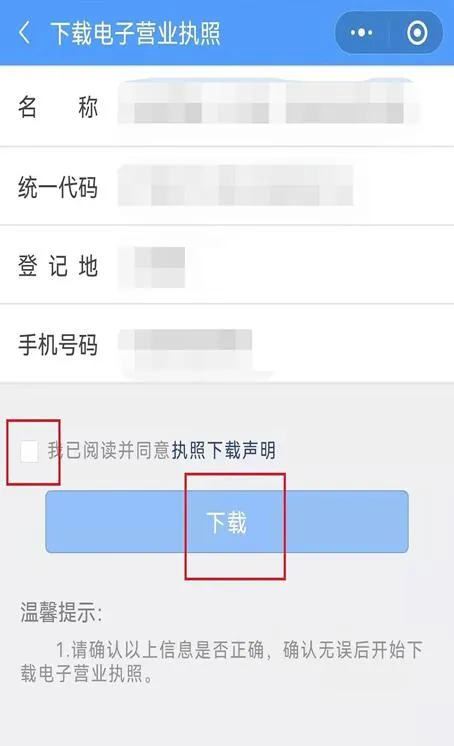The width and height of the screenshot is (454, 746).
Task: Tap the 手机号码 row label
Action: pyautogui.click(x=58, y=345)
